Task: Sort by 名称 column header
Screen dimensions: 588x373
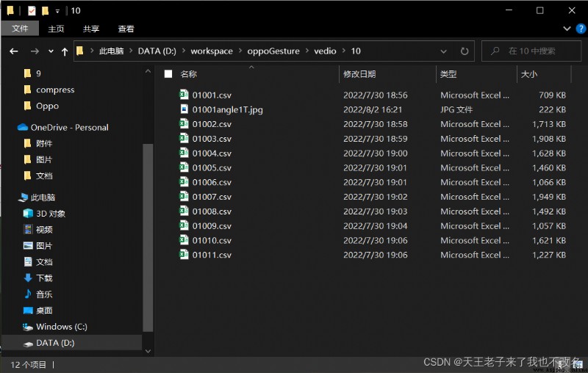Action: click(188, 74)
